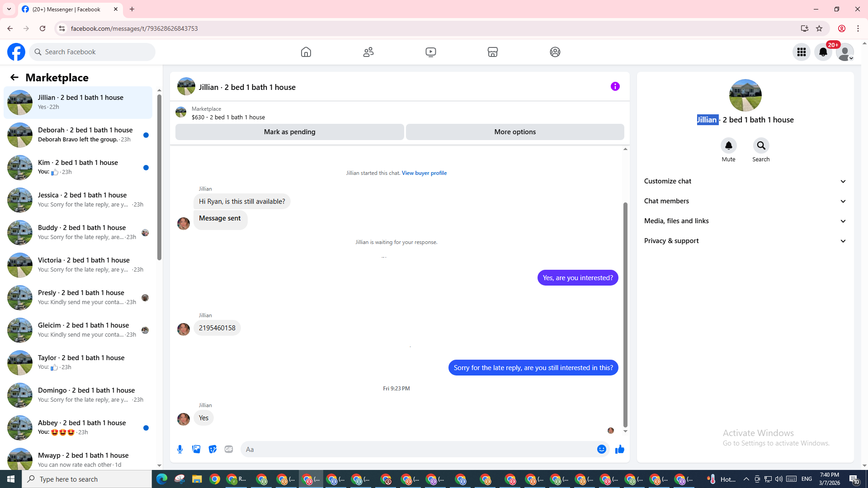The image size is (868, 488).
Task: Open the apps grid menu
Action: tap(802, 52)
